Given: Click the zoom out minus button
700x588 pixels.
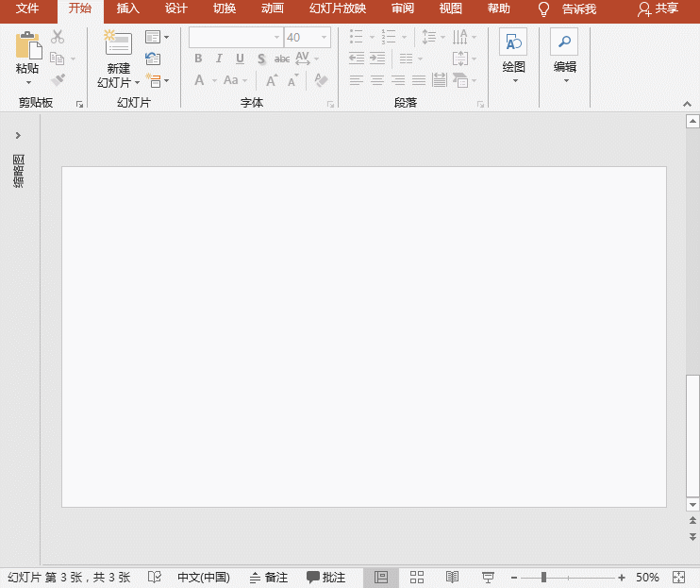Looking at the screenshot, I should [514, 578].
